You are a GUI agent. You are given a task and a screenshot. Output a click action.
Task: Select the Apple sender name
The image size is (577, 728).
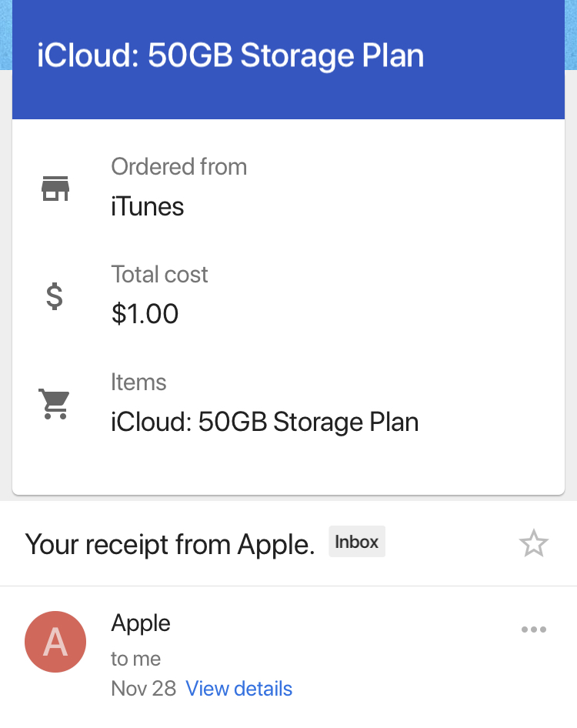(141, 623)
